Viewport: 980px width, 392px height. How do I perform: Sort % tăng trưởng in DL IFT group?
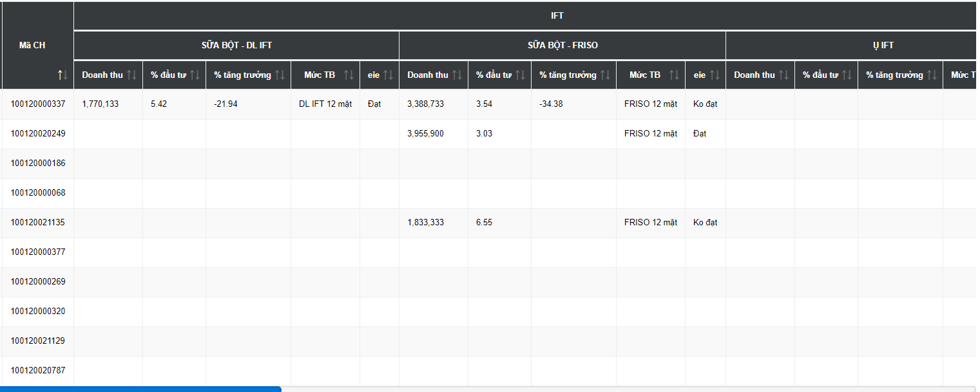[x=280, y=75]
